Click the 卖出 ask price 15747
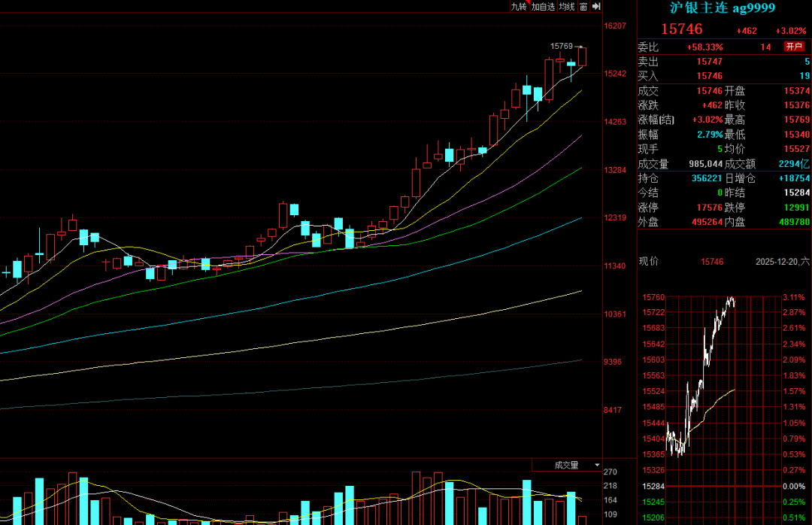Viewport: 812px width, 525px height. [x=709, y=62]
